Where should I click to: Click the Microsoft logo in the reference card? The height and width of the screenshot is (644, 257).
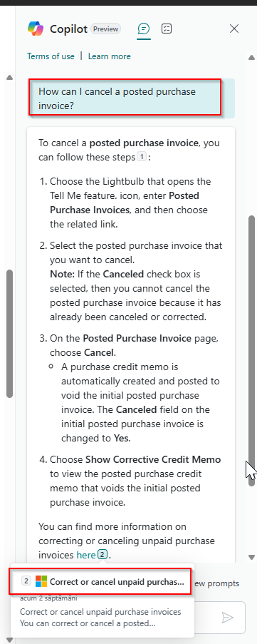coord(41,581)
